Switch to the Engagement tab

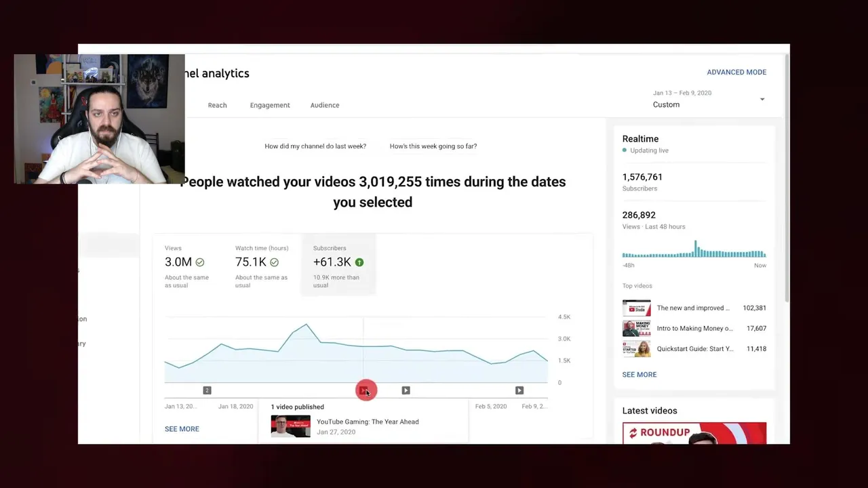tap(270, 105)
